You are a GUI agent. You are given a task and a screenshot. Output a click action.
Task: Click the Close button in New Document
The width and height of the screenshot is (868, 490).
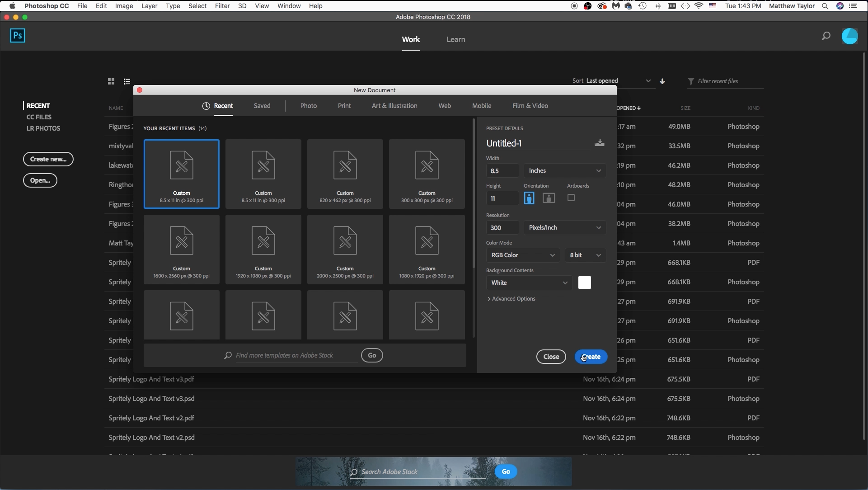[x=551, y=357]
